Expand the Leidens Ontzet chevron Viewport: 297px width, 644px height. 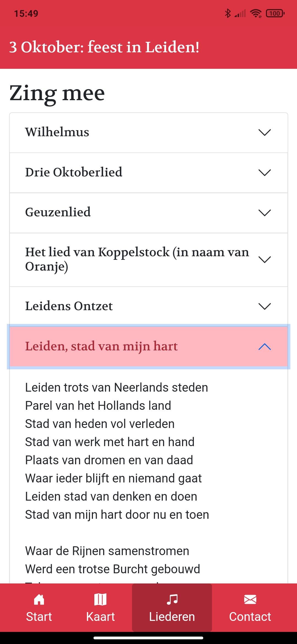(265, 306)
